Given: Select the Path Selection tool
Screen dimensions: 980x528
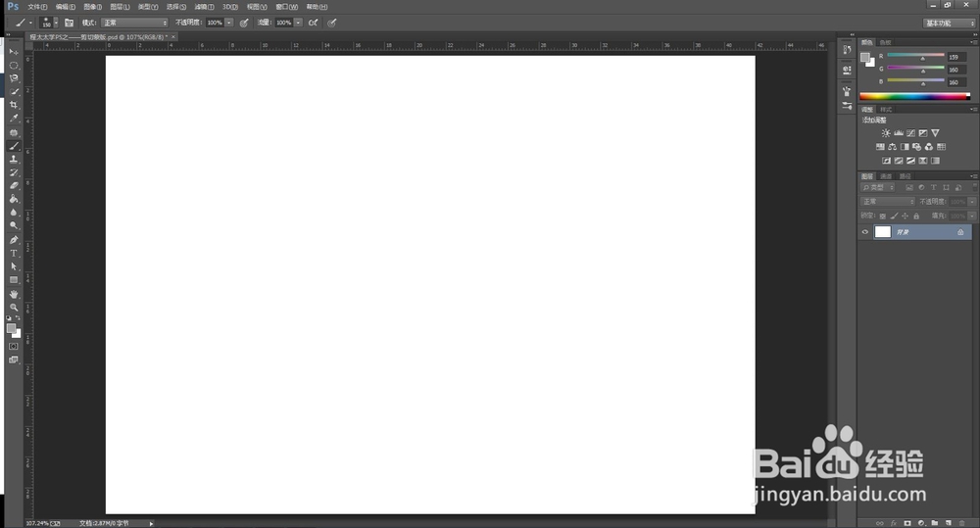Looking at the screenshot, I should [14, 266].
